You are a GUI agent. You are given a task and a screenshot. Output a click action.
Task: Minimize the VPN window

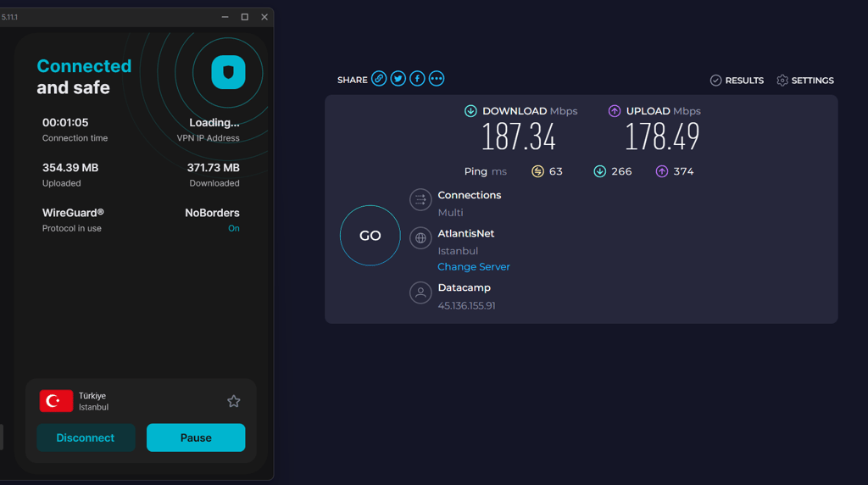[225, 17]
